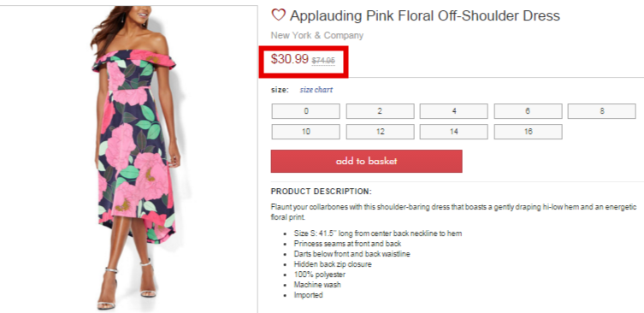644x313 pixels.
Task: Select size 14
Action: [454, 132]
